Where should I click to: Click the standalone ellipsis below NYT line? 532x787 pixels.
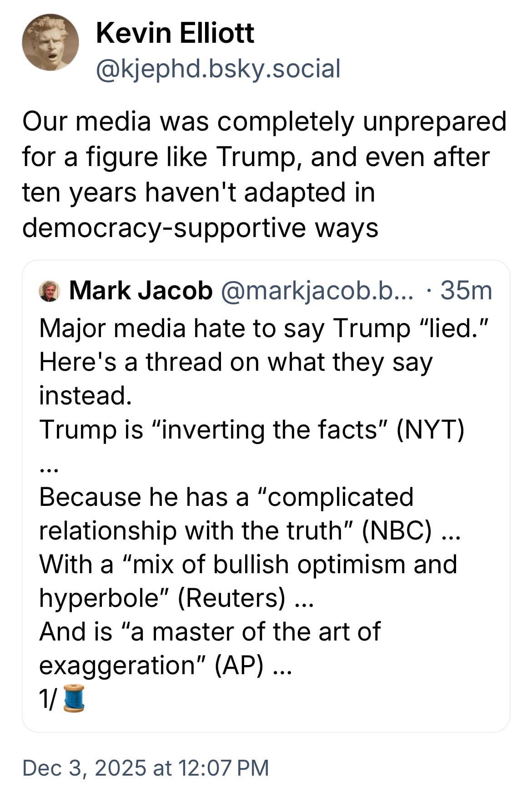point(49,462)
